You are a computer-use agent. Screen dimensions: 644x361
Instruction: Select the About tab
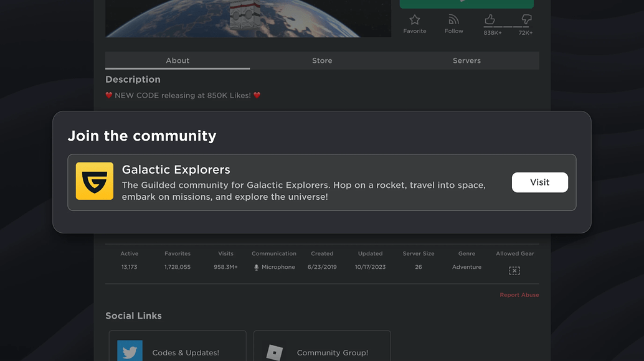(178, 60)
